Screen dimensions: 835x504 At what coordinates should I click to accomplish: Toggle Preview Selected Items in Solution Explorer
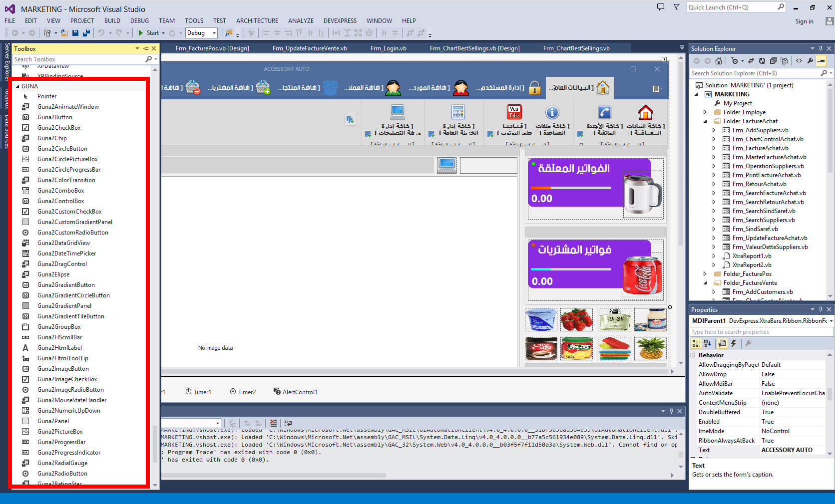(x=821, y=61)
